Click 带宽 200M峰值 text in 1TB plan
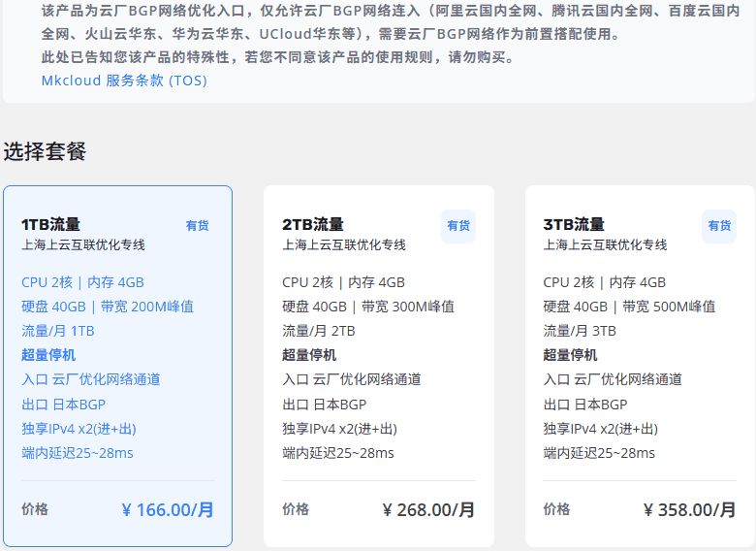 click(x=147, y=307)
